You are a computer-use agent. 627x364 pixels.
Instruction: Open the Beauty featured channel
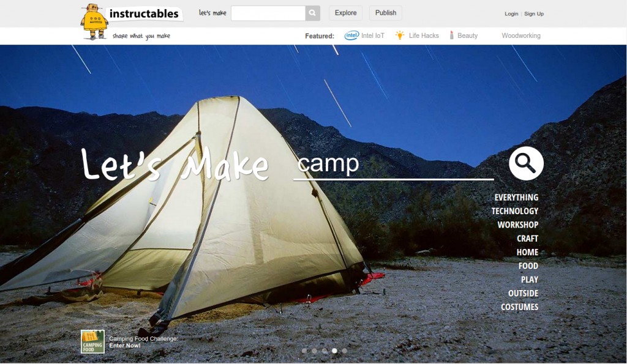[463, 35]
